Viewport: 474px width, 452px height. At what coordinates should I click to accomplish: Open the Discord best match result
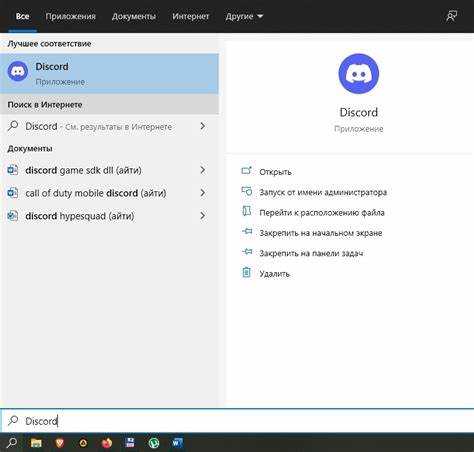coord(109,73)
